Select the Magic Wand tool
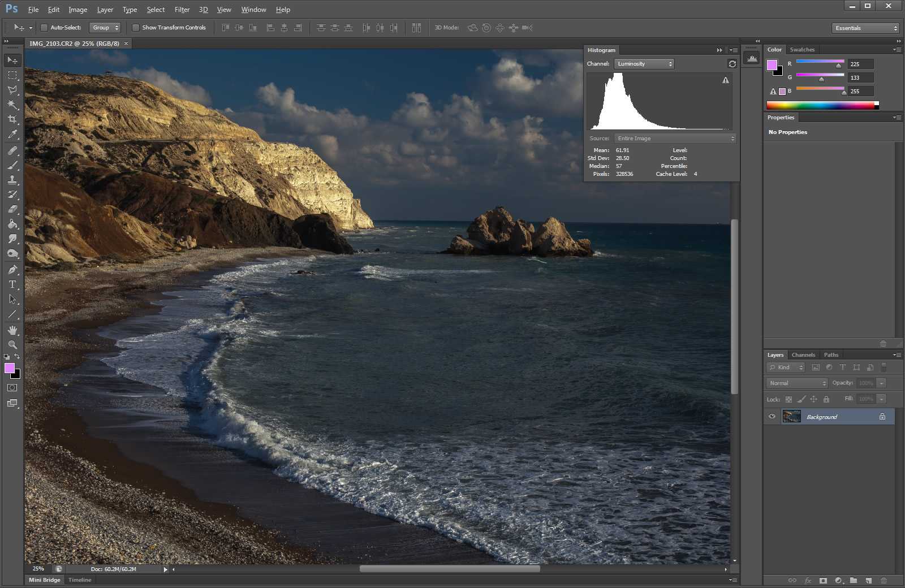This screenshot has width=905, height=588. click(12, 105)
